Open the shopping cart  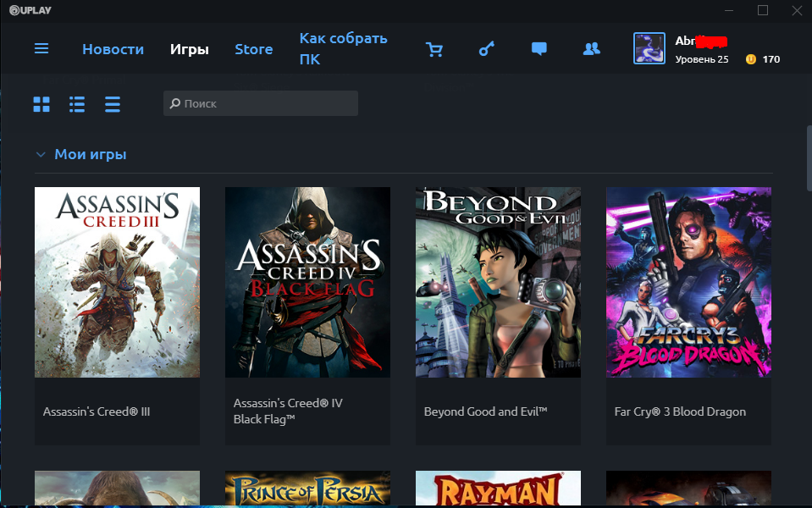[434, 49]
